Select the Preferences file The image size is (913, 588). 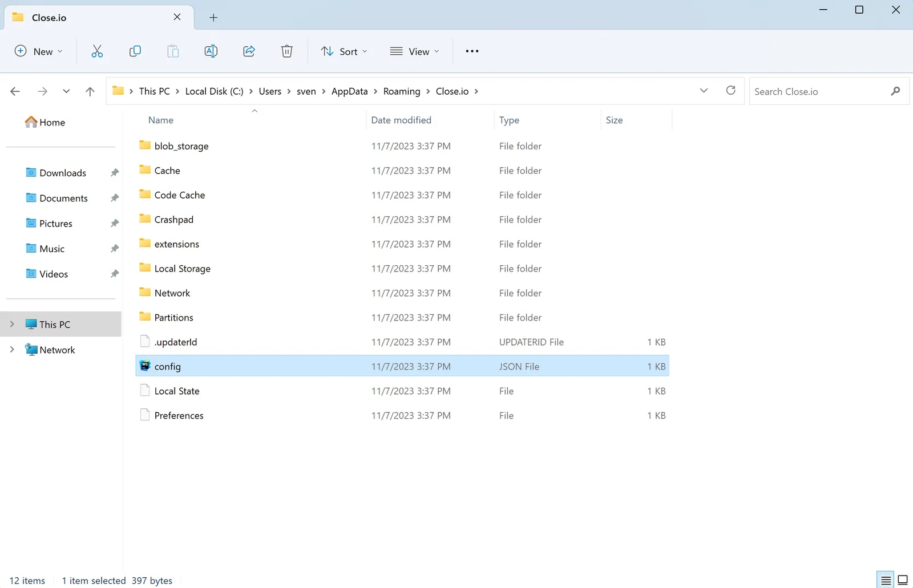[x=402, y=415]
